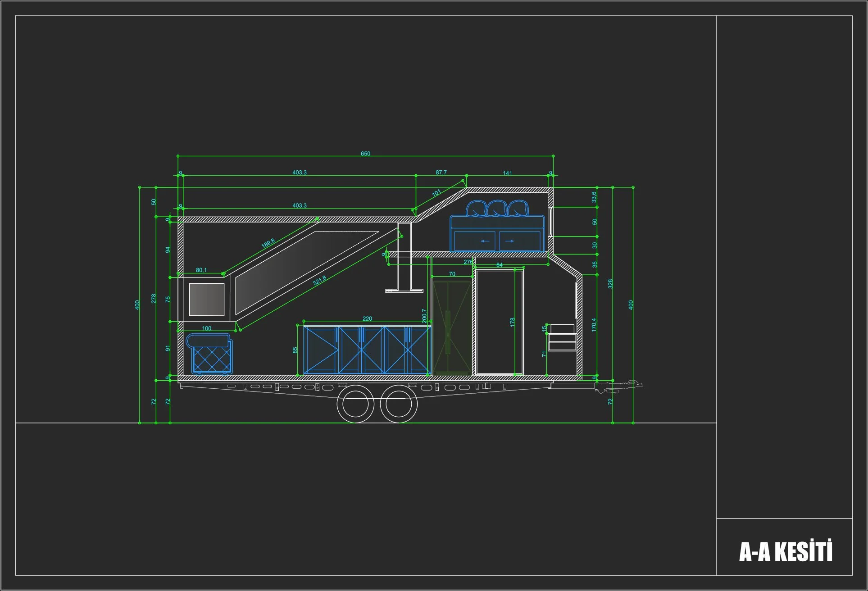868x591 pixels.
Task: Select the 650 overall length dimension
Action: coord(365,154)
